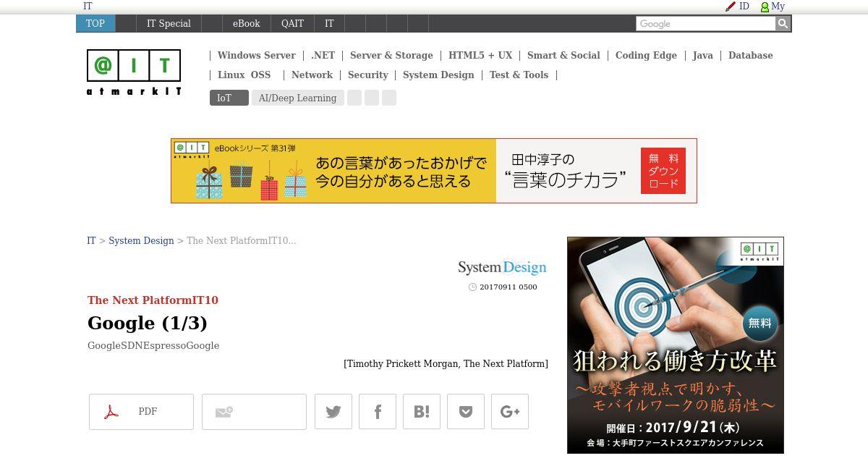The height and width of the screenshot is (456, 868).
Task: Select the AI/Deep Learning tag button
Action: pyautogui.click(x=297, y=98)
